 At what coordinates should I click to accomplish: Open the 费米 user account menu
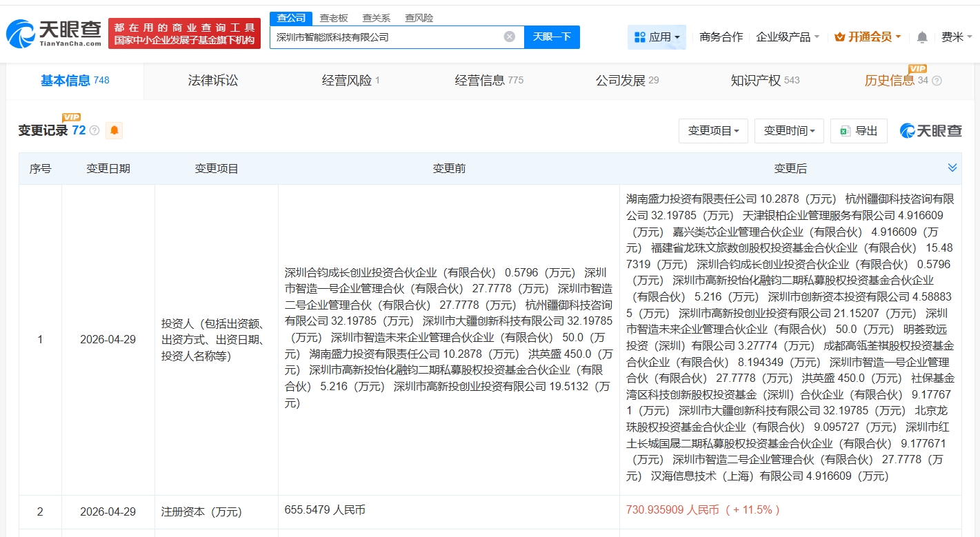coord(956,37)
